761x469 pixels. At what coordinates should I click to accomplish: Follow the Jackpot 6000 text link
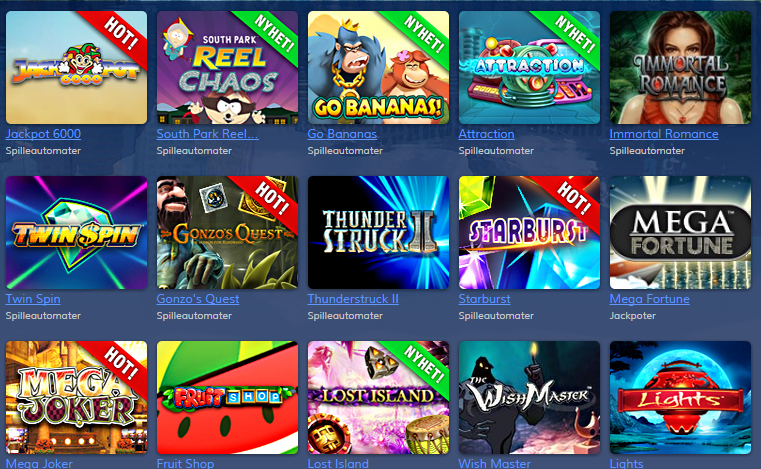43,134
